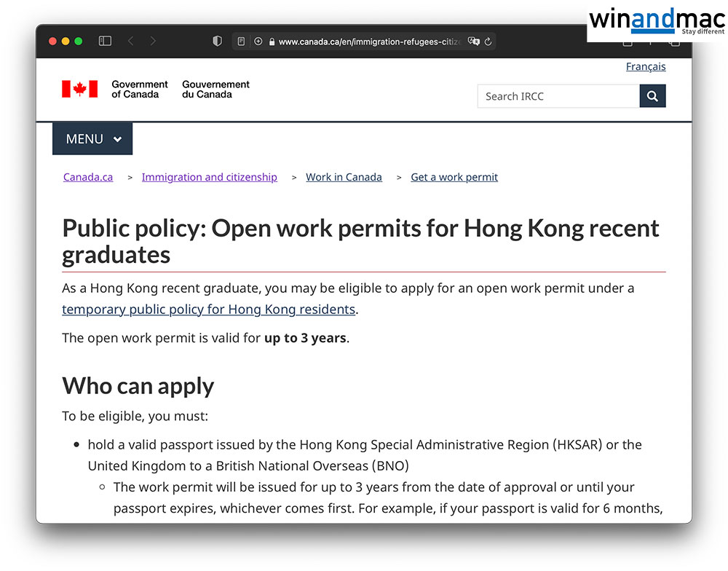Go to Immigration and citizenship breadcrumb
728x571 pixels.
[209, 177]
